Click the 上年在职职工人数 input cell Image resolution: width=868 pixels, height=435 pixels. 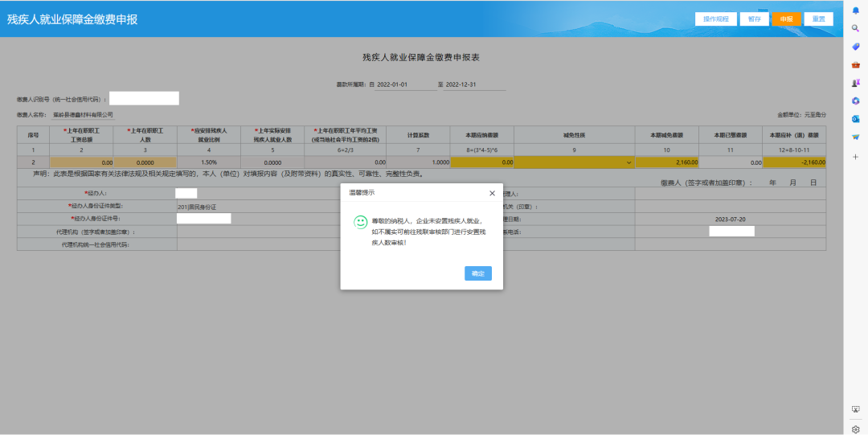pos(145,162)
